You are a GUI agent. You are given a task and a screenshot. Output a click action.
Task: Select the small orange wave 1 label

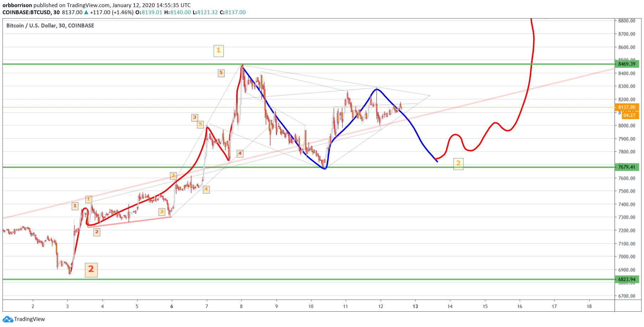[x=89, y=199]
